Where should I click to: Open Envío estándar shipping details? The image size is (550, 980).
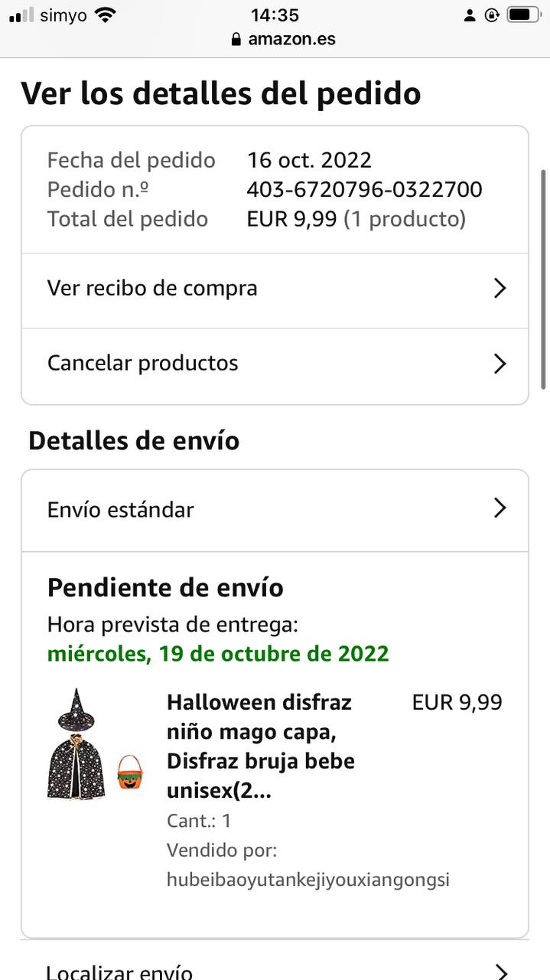(121, 510)
